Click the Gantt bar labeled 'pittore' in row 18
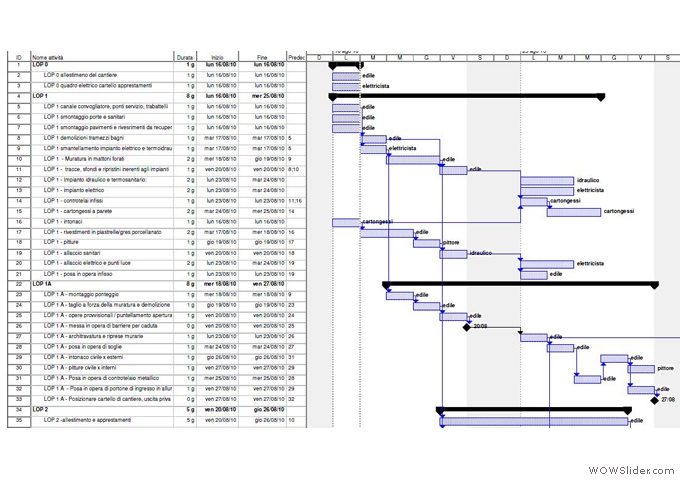680x480 pixels. 427,243
